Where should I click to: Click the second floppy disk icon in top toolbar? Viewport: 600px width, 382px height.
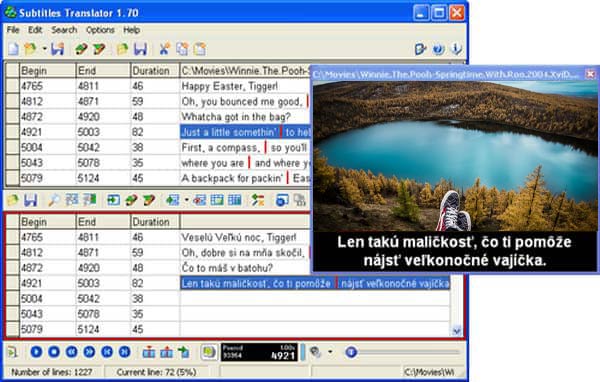click(140, 49)
